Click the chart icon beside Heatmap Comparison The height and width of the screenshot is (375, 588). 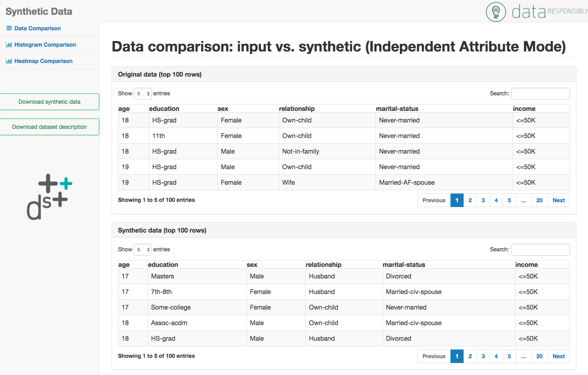click(9, 61)
